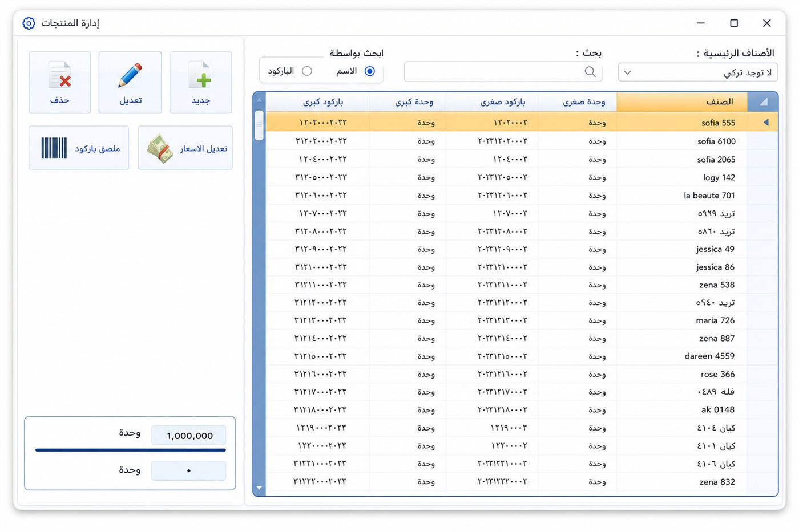Sort by الصنف column header
Screen dimensions: 799x532
[x=683, y=101]
